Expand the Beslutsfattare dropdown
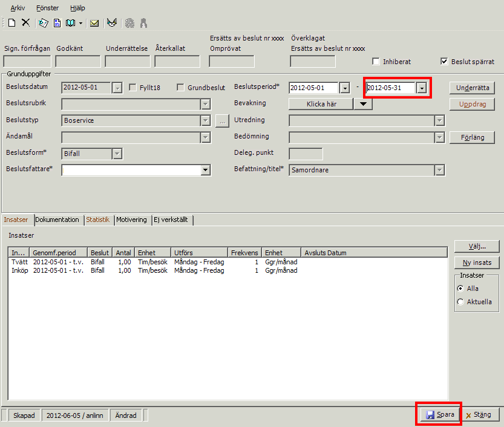 point(205,170)
